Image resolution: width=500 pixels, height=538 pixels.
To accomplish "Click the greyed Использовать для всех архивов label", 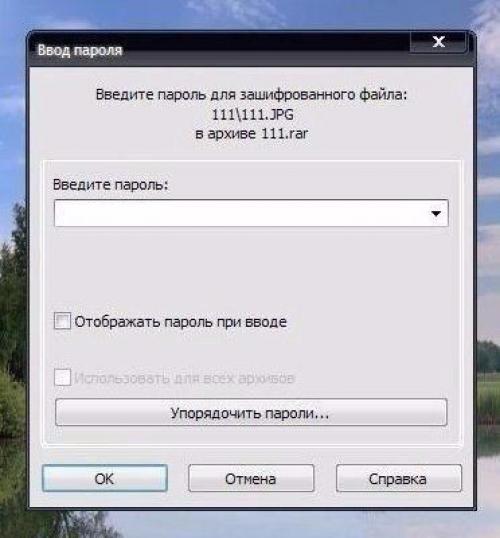I will (x=184, y=378).
